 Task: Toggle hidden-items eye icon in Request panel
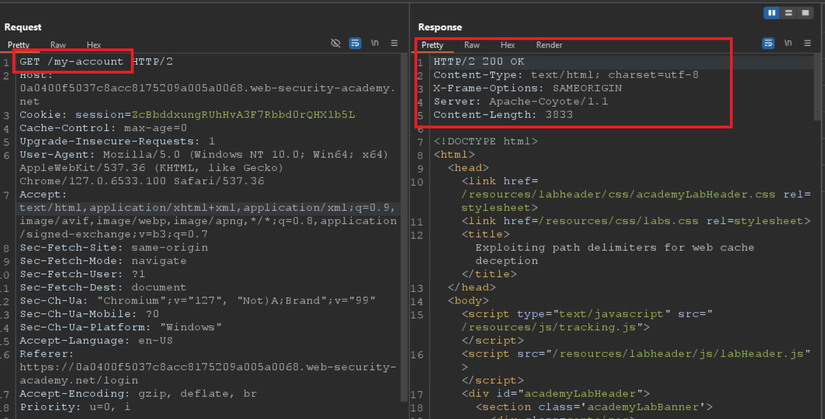point(335,43)
